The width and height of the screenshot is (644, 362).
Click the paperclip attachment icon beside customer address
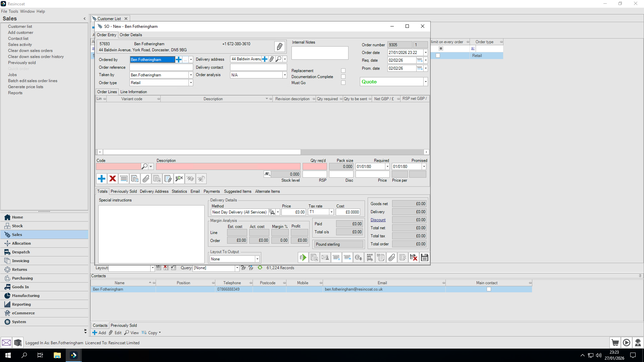[x=279, y=47]
